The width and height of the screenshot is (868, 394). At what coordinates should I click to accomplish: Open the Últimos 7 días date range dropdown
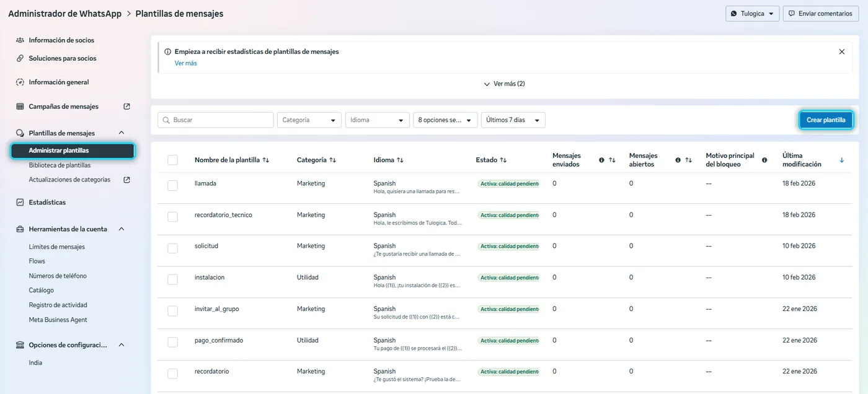(x=513, y=120)
